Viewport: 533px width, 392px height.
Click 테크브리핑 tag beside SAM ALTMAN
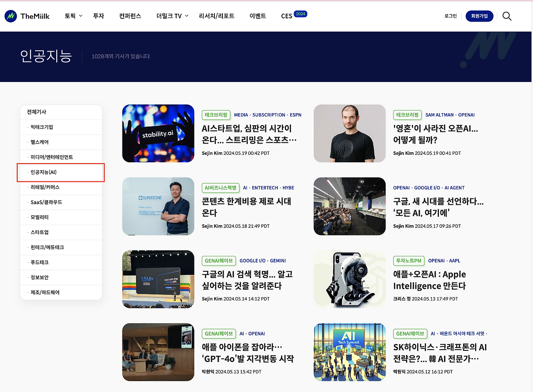coord(407,115)
